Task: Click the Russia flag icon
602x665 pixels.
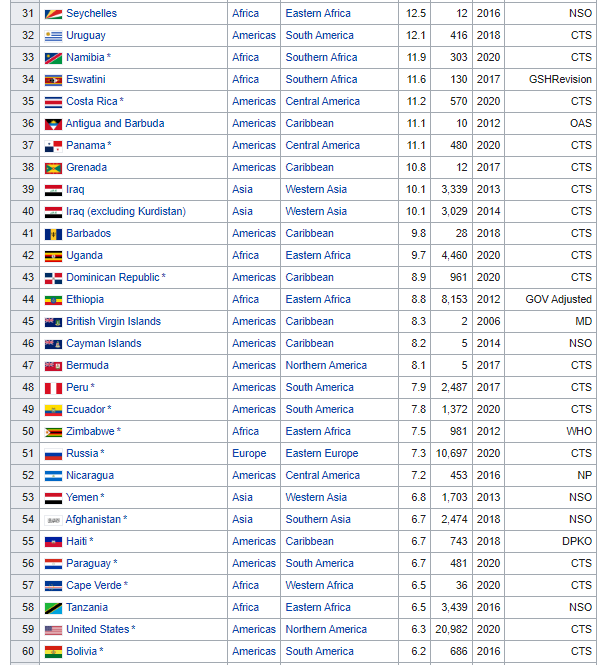Action: click(x=53, y=454)
